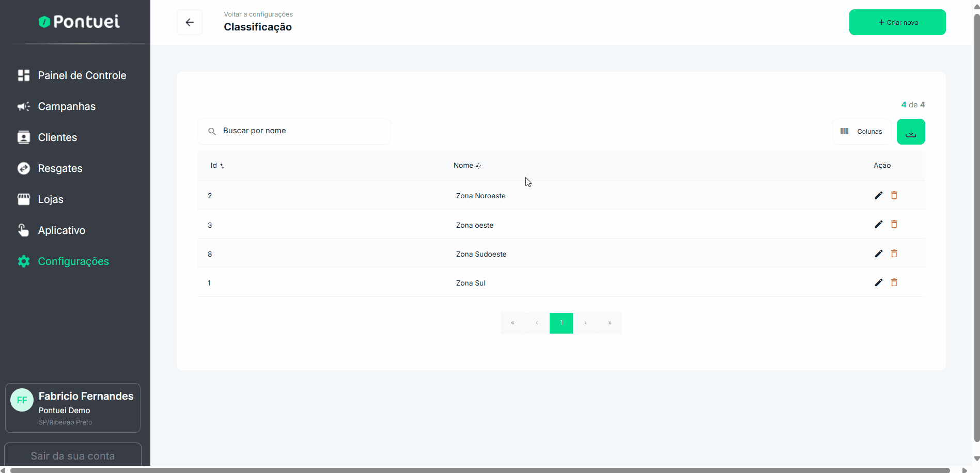
Task: Open the Colunas column selector
Action: 861,132
